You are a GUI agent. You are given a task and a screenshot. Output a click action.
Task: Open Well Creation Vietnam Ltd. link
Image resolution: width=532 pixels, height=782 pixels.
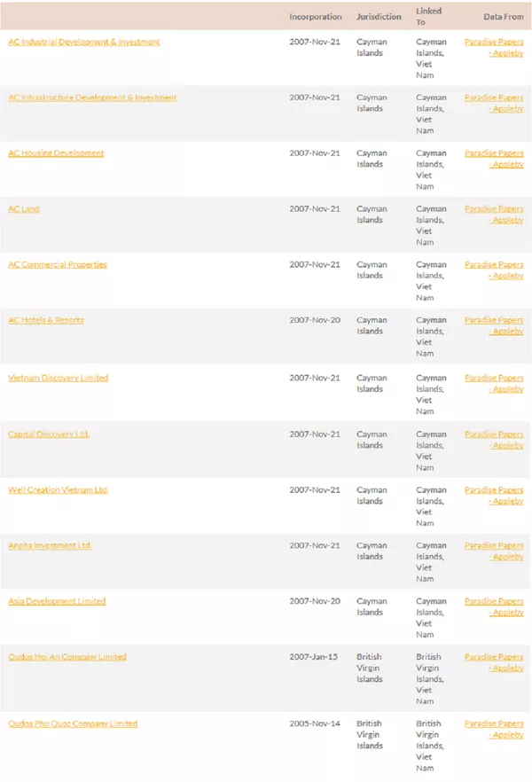pyautogui.click(x=59, y=490)
